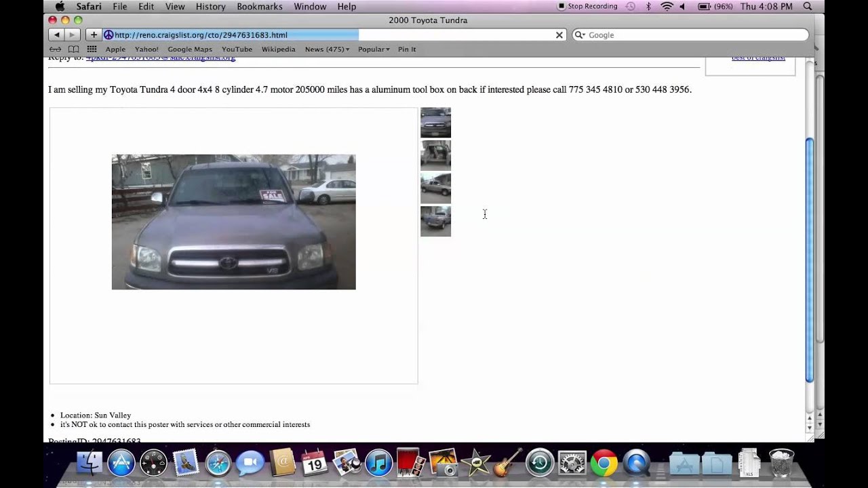Open iCal calendar in the Dock

(314, 464)
